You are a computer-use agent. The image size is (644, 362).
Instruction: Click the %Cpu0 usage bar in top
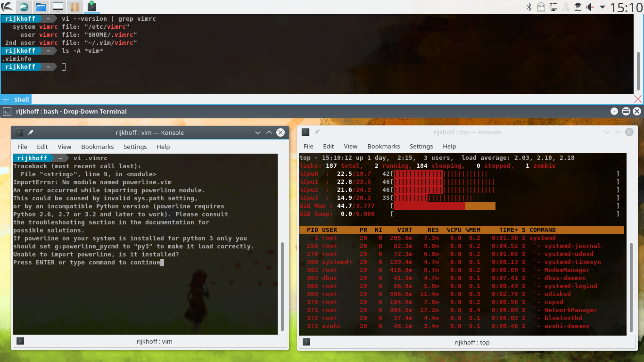click(x=440, y=174)
